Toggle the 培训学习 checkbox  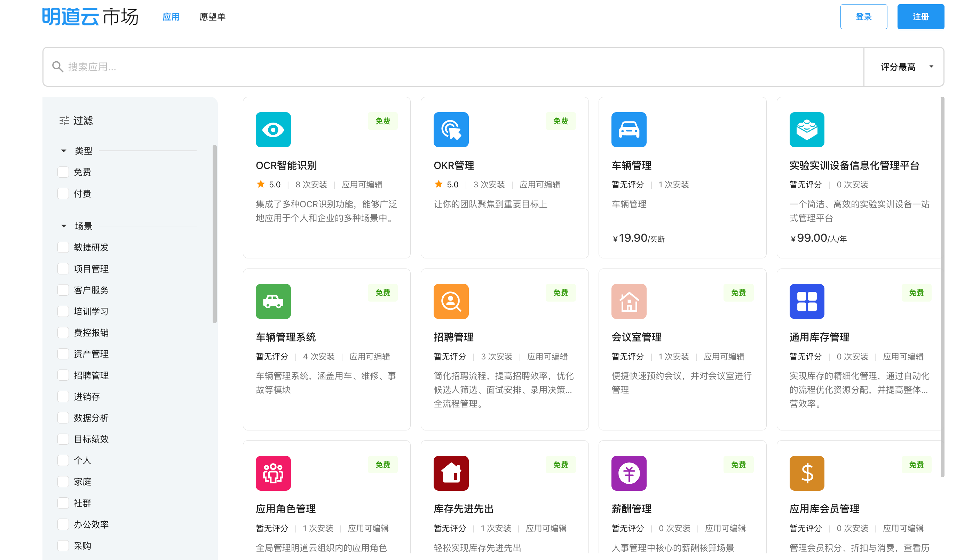(63, 311)
